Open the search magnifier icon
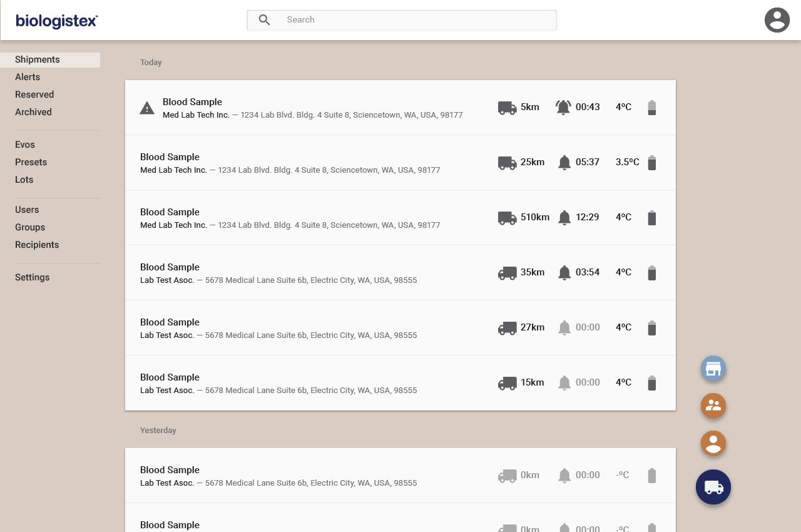This screenshot has height=532, width=801. click(263, 19)
